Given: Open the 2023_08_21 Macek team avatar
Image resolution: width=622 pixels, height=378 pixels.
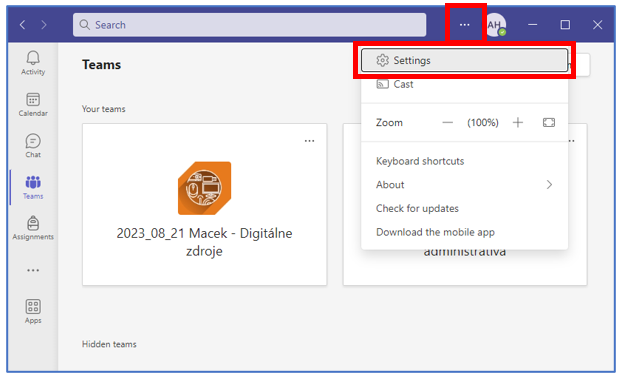Looking at the screenshot, I should pyautogui.click(x=205, y=188).
